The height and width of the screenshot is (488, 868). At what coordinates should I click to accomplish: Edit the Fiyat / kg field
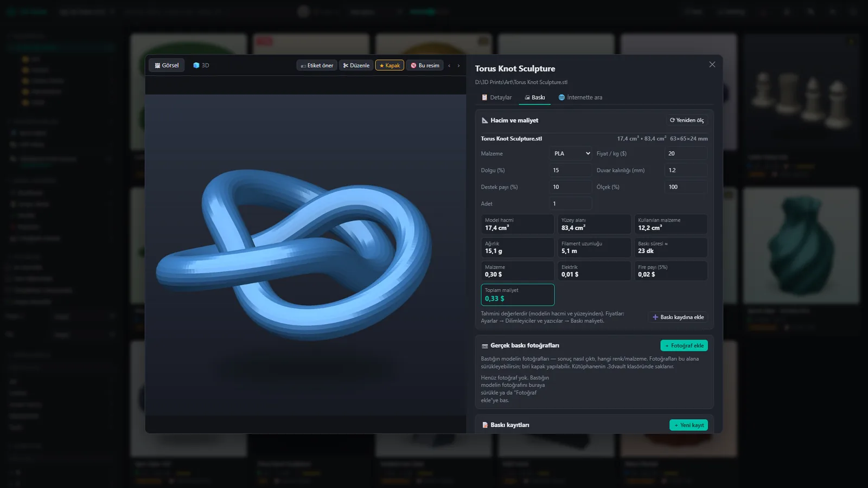pyautogui.click(x=686, y=153)
